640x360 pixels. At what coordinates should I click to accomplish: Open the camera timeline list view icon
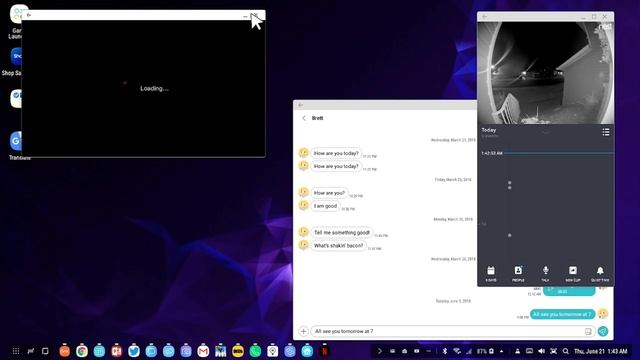(606, 132)
